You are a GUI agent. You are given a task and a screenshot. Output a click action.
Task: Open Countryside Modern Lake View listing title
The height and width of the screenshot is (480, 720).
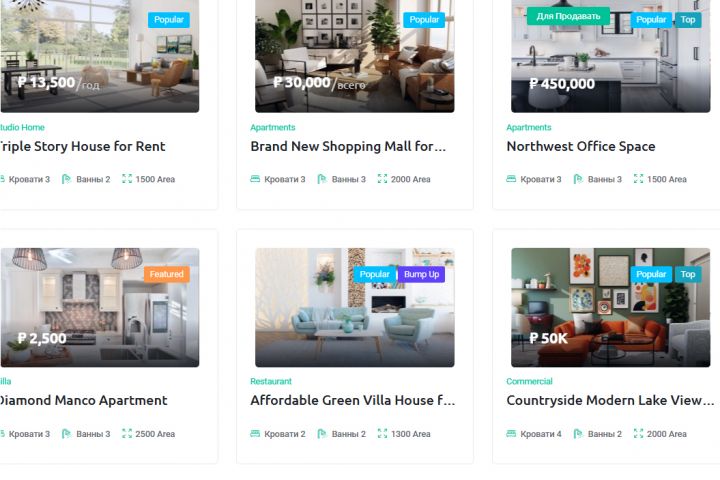coord(610,401)
